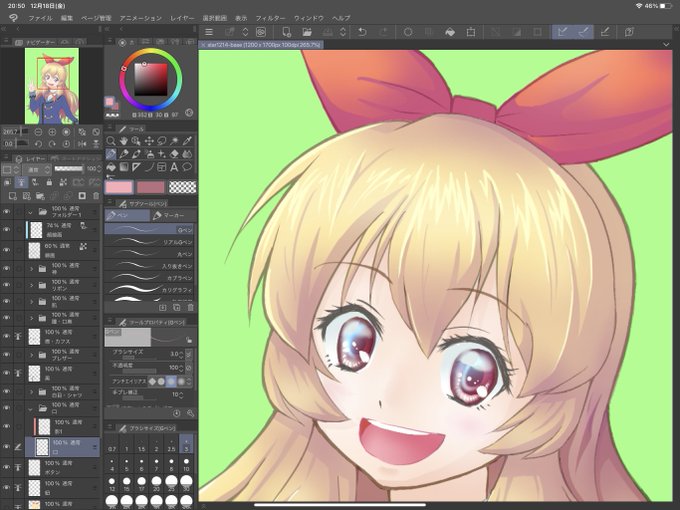The image size is (680, 510).
Task: Toggle visibility of the リボン folder
Action: click(7, 285)
